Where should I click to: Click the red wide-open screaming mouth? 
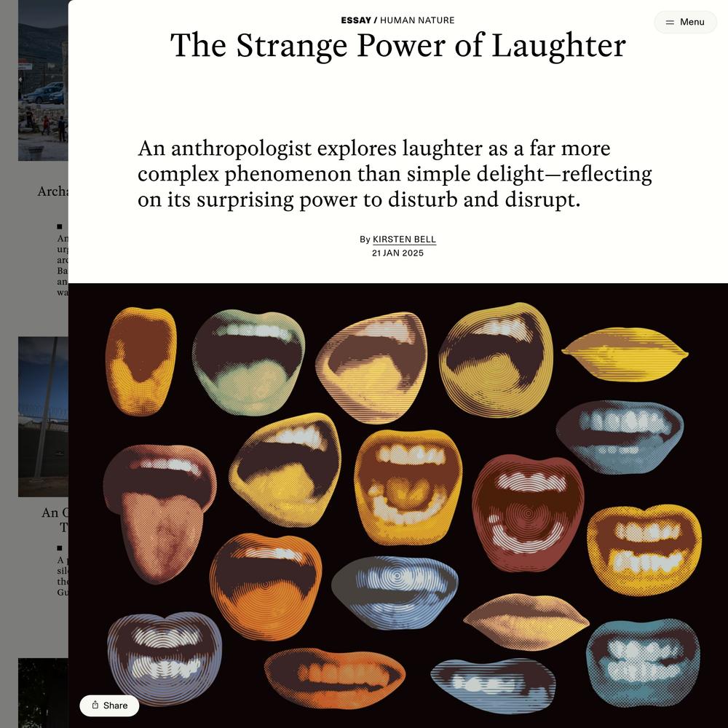(x=528, y=513)
